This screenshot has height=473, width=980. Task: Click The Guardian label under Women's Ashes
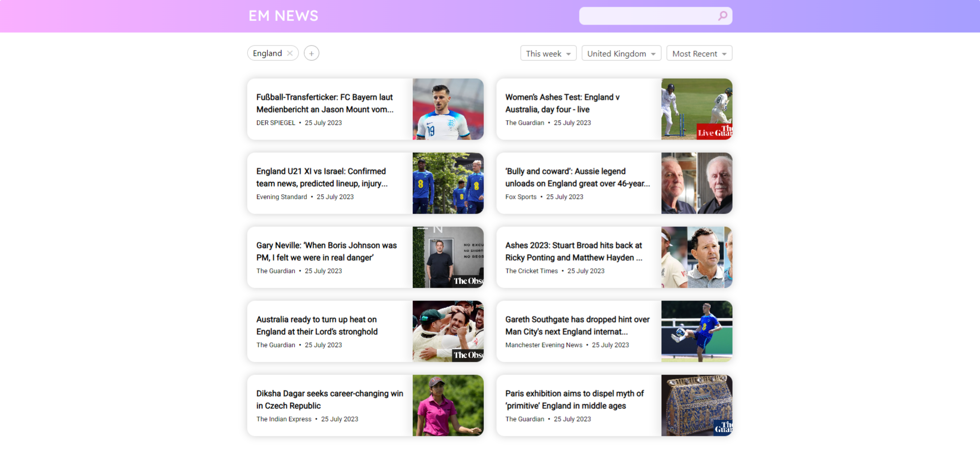[525, 123]
